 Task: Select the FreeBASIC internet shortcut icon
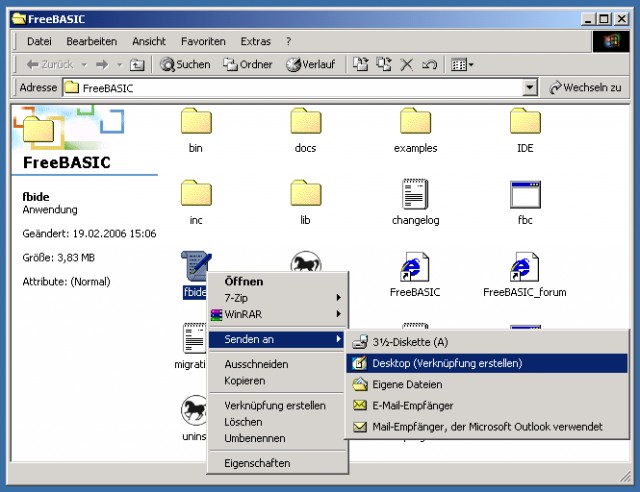click(x=415, y=267)
